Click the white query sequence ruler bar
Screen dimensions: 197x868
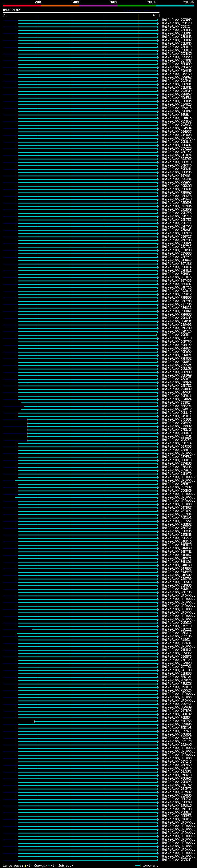(x=81, y=12)
